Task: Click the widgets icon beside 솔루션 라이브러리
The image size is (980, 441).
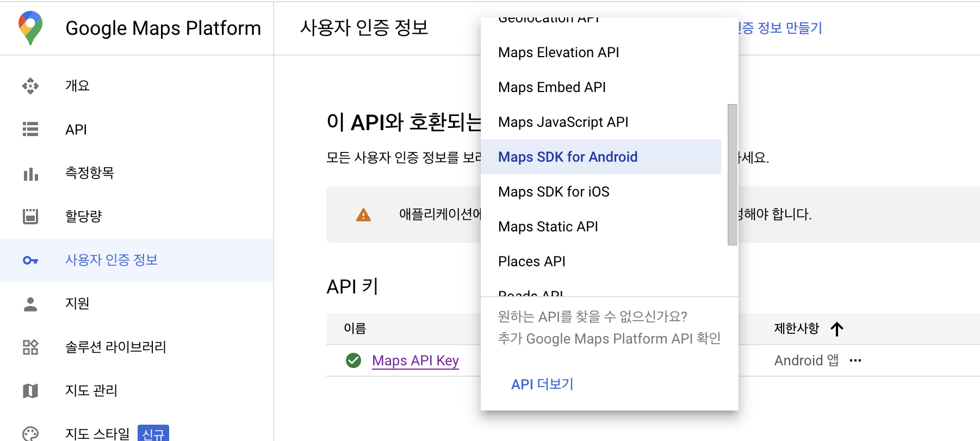Action: click(30, 347)
